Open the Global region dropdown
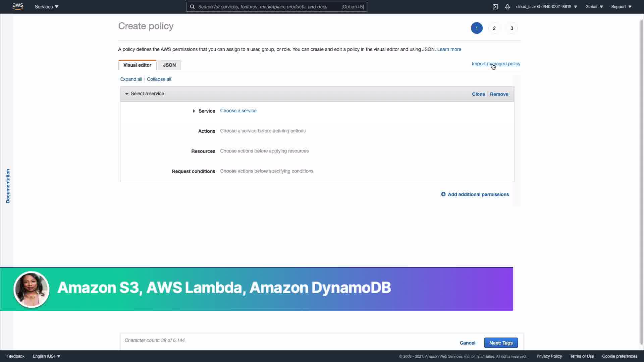 click(594, 7)
